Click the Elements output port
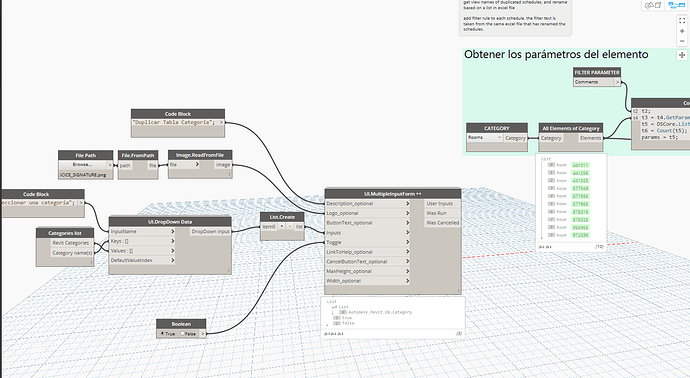The height and width of the screenshot is (378, 690). point(590,138)
